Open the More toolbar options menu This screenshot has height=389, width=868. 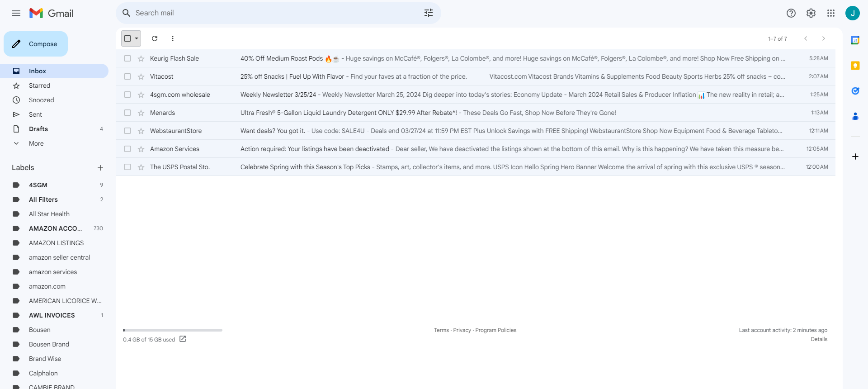click(x=173, y=38)
